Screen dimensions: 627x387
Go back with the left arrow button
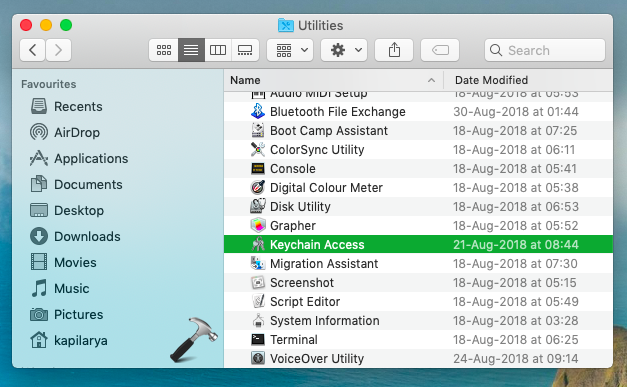click(32, 50)
